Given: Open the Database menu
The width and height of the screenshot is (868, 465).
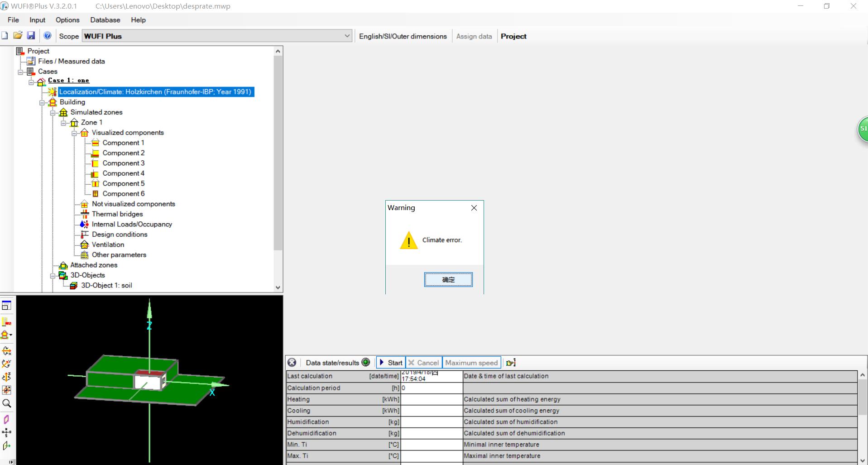Looking at the screenshot, I should (105, 20).
